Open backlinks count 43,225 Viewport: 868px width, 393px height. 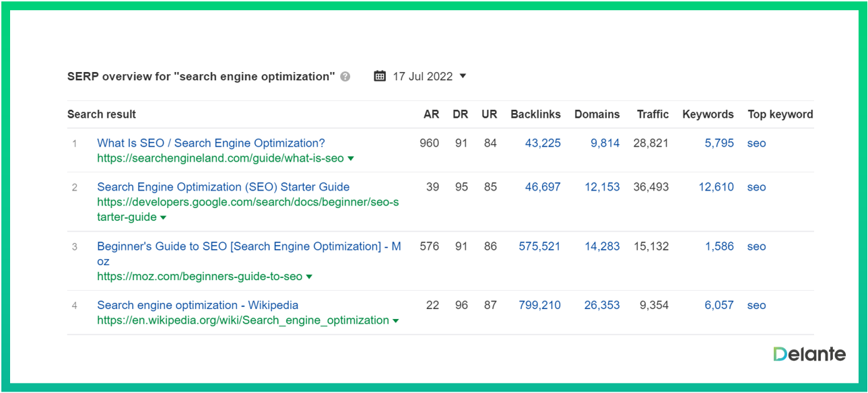click(x=543, y=143)
